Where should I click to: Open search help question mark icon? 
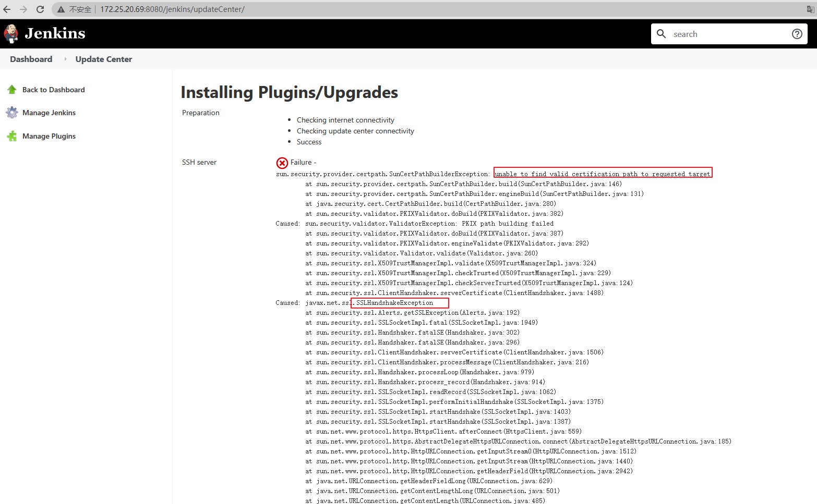797,34
